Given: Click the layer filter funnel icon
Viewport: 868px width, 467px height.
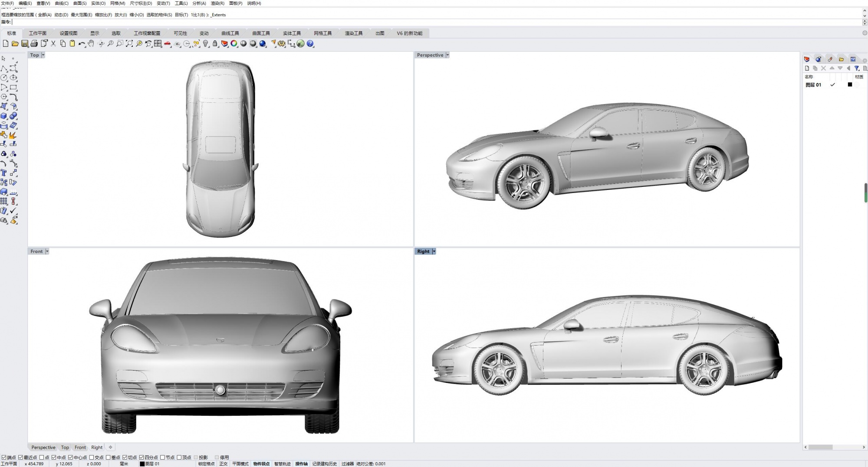Looking at the screenshot, I should (857, 68).
